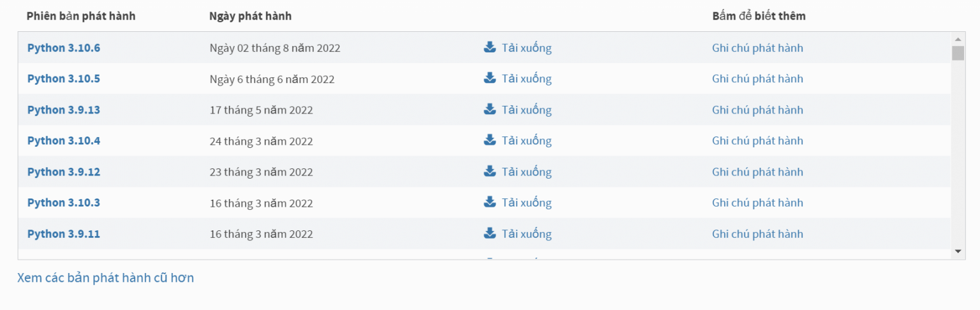Click download icon for Python 3.10.3
Viewport: 980px width, 310px height.
pyautogui.click(x=489, y=202)
